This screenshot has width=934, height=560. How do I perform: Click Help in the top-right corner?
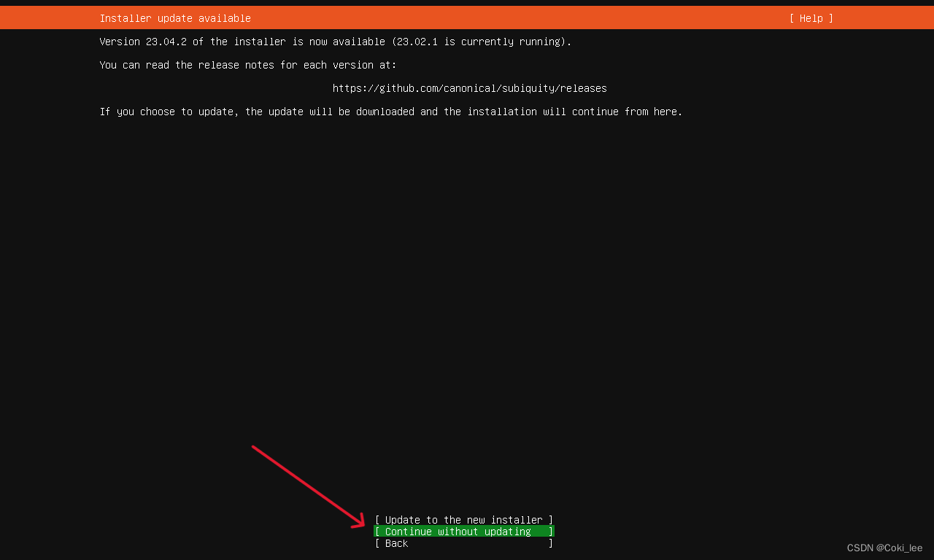(810, 17)
